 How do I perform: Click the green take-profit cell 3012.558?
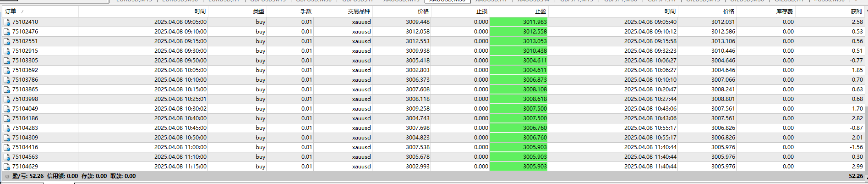519,32
